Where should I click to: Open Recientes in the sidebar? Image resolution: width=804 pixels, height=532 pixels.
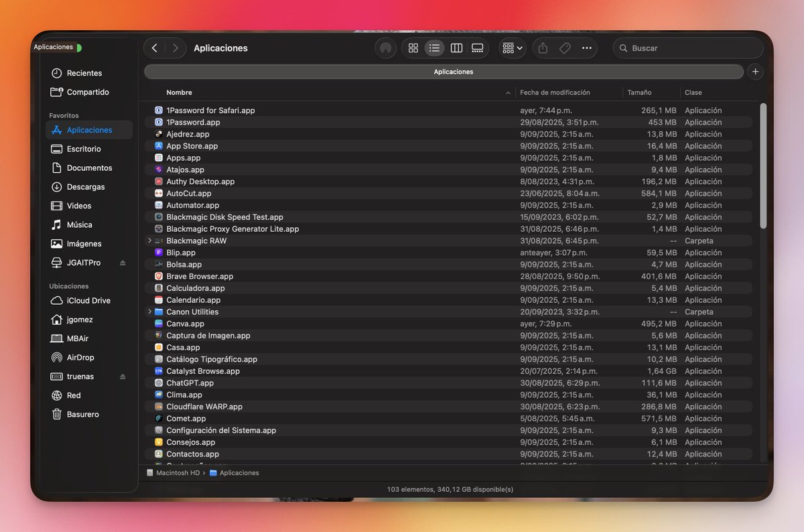tap(84, 73)
